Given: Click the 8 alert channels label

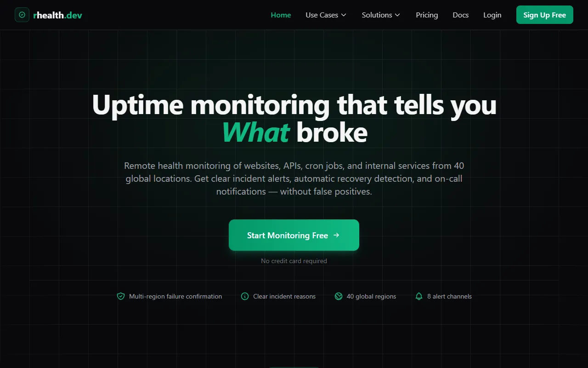Looking at the screenshot, I should click(x=449, y=296).
